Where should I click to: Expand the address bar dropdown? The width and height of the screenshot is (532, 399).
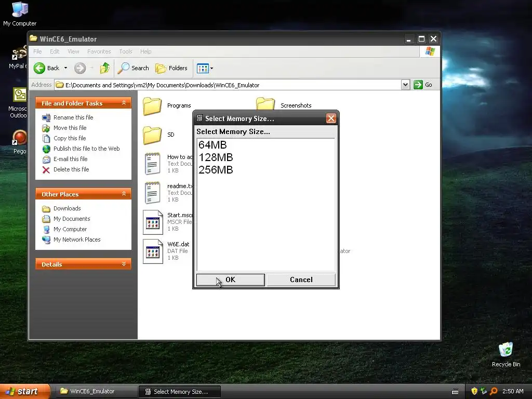point(405,85)
